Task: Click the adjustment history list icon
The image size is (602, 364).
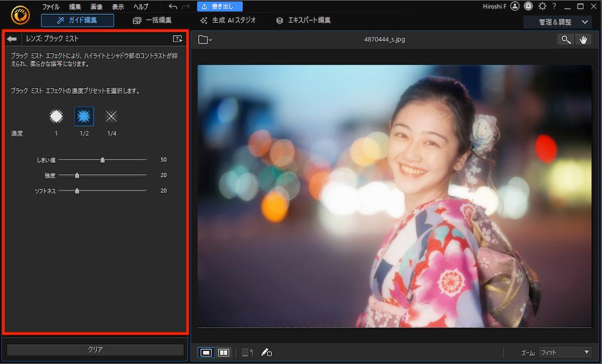Action: pos(247,352)
